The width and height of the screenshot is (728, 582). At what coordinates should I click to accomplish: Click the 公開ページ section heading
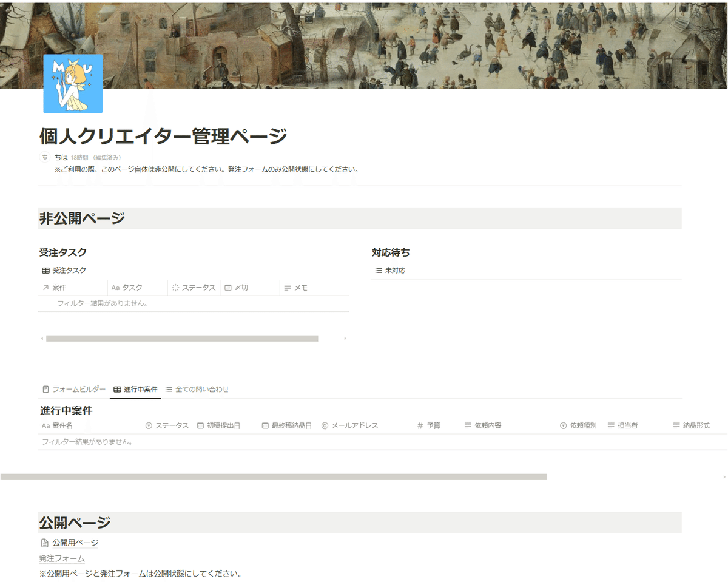pos(75,523)
